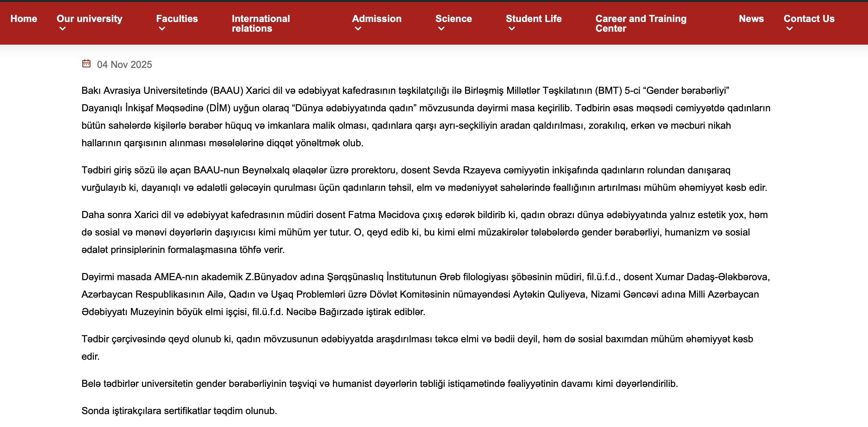Click the Science menu label

[453, 19]
